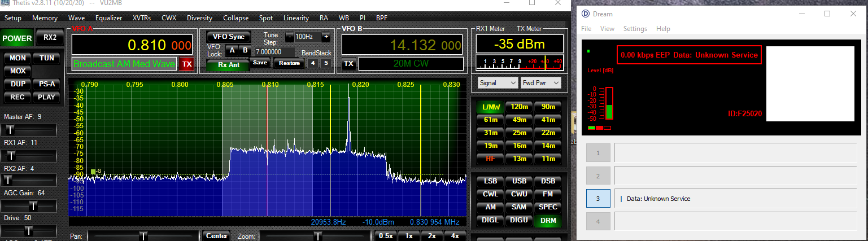Decrease tune step with minus button
Screen dimensions: 868x241
pyautogui.click(x=289, y=37)
